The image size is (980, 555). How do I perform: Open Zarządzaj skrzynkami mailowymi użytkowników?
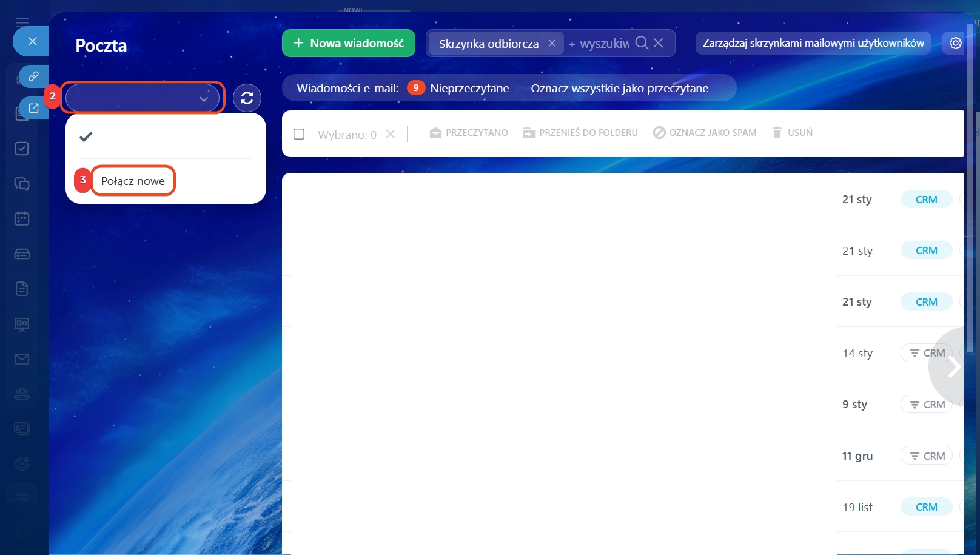point(813,43)
